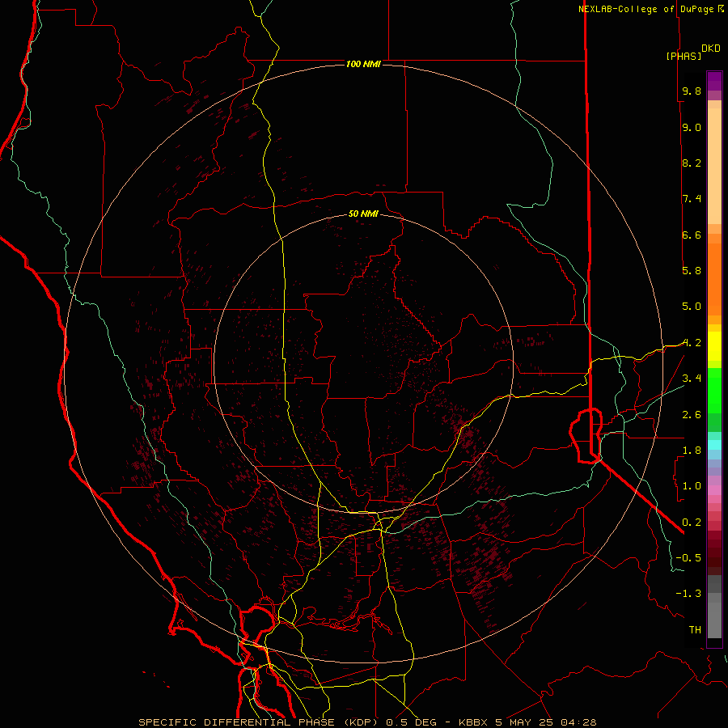The height and width of the screenshot is (728, 728).
Task: Click the "TH" threshold label on the scale
Action: [695, 630]
